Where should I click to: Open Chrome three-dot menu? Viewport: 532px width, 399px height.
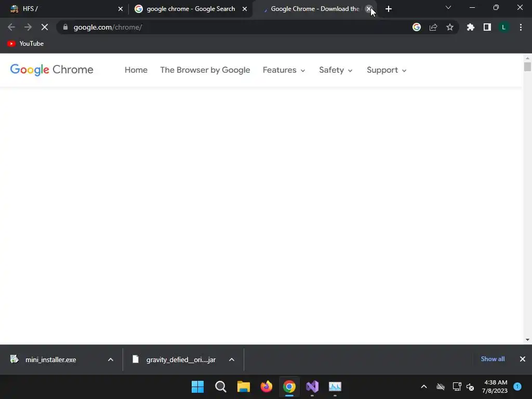[521, 27]
